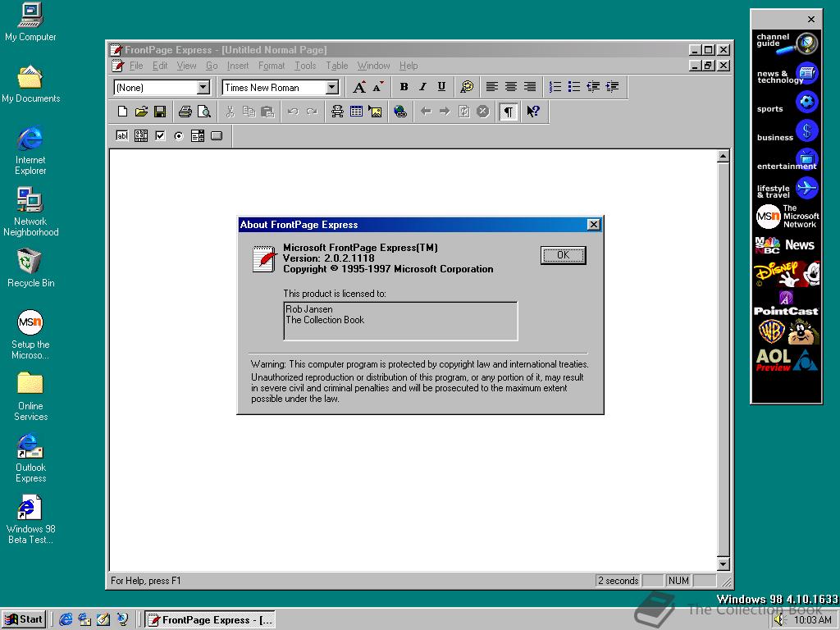This screenshot has width=840, height=630.
Task: Insert a Push Button form field
Action: click(x=217, y=135)
